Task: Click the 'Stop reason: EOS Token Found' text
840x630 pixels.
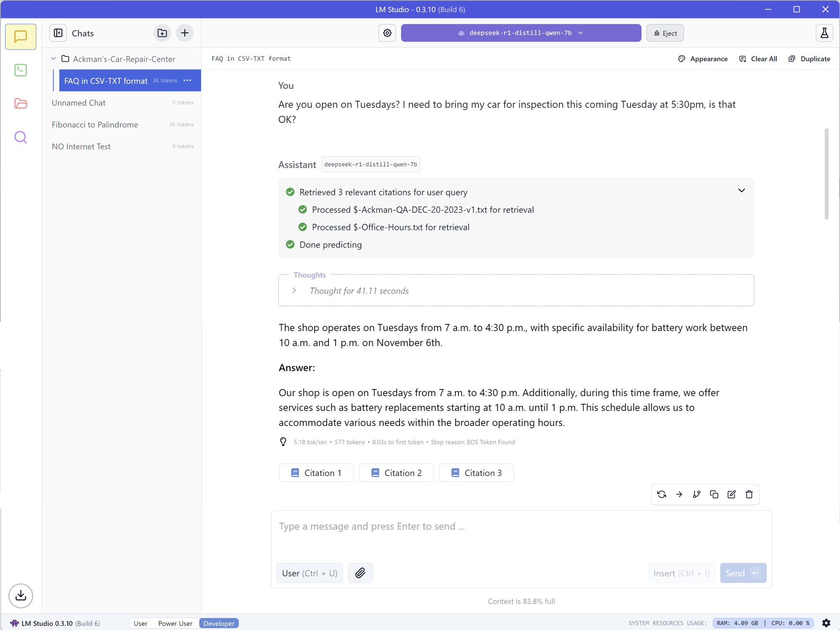Action: point(473,442)
